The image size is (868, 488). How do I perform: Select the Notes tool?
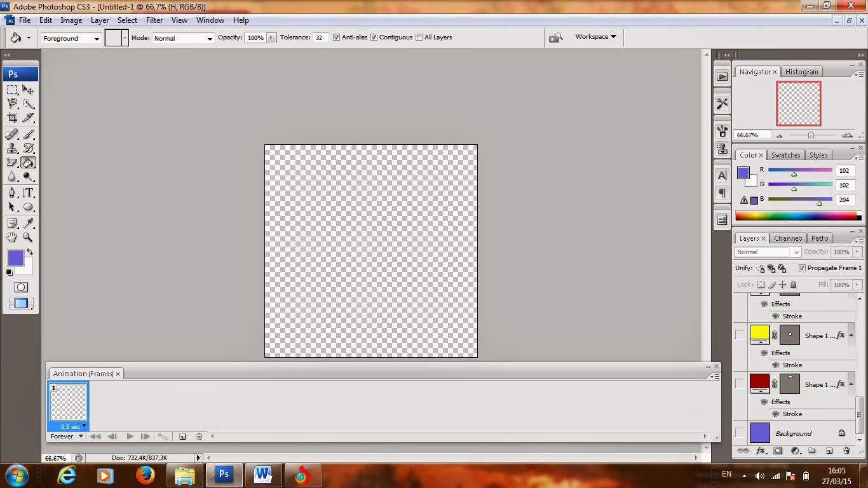coord(12,223)
